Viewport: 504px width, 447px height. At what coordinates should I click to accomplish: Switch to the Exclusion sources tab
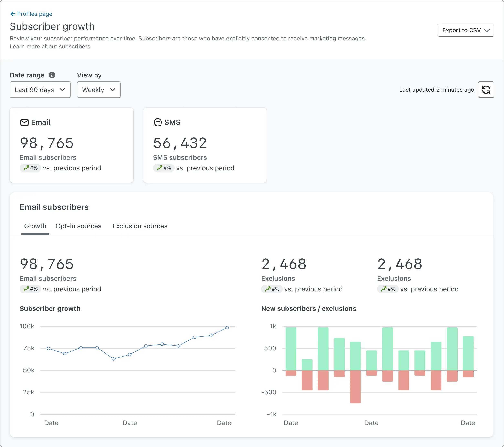point(140,226)
